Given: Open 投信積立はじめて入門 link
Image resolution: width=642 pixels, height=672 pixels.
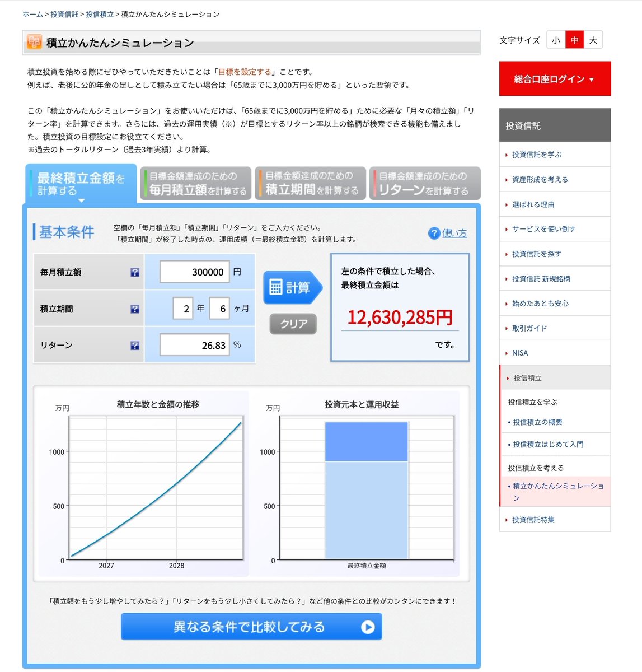Looking at the screenshot, I should (x=548, y=444).
